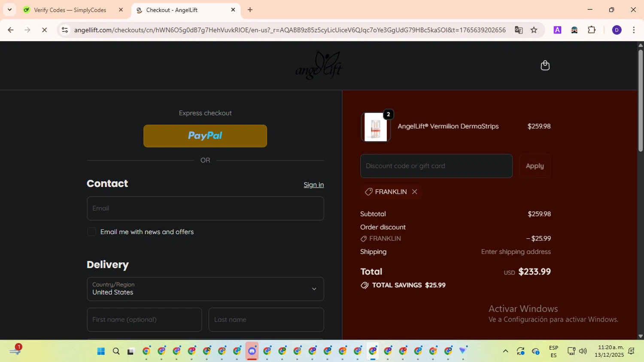Open the shopping bag cart icon
This screenshot has height=362, width=644.
coord(545,65)
